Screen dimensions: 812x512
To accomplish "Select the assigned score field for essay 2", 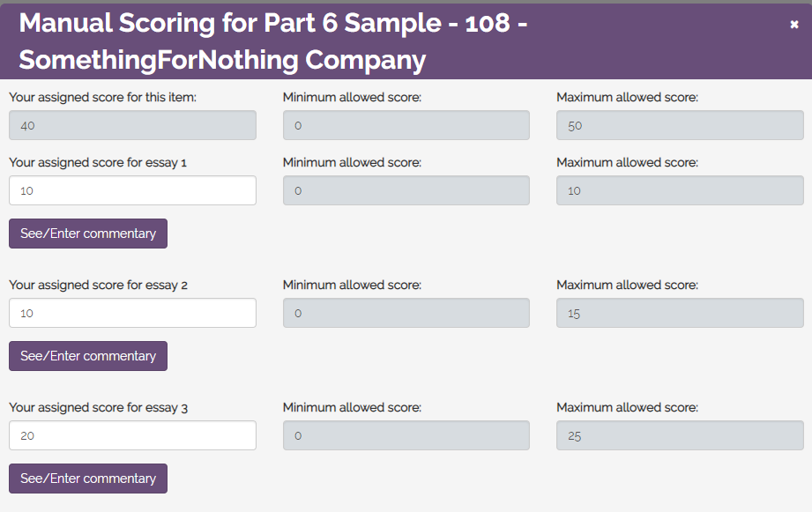I will [x=132, y=312].
